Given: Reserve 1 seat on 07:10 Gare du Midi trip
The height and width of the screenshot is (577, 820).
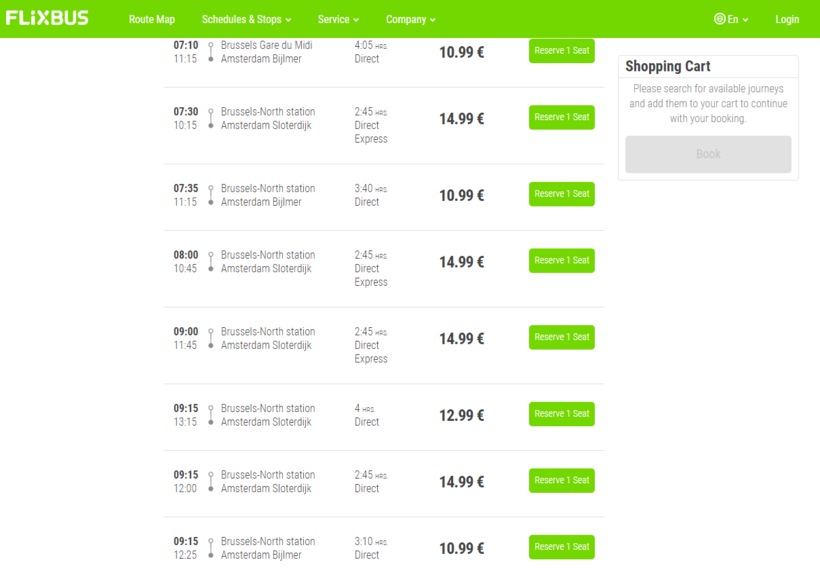Looking at the screenshot, I should pyautogui.click(x=562, y=51).
